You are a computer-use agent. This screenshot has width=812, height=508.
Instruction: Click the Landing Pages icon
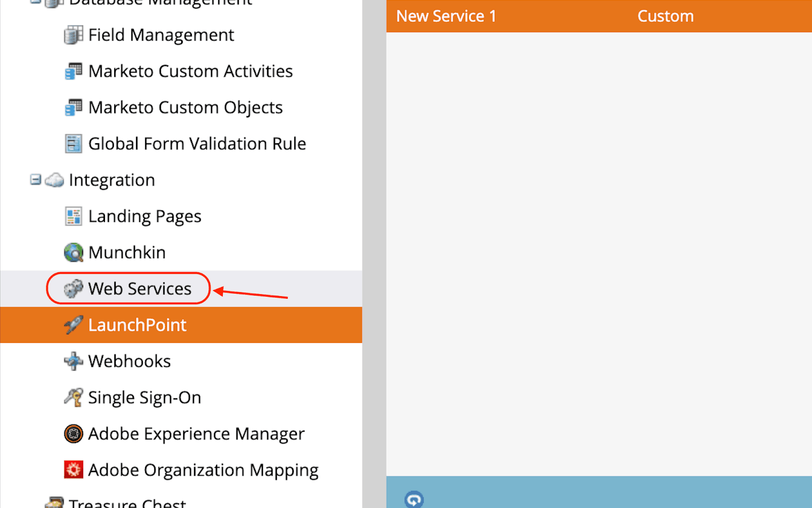tap(73, 216)
